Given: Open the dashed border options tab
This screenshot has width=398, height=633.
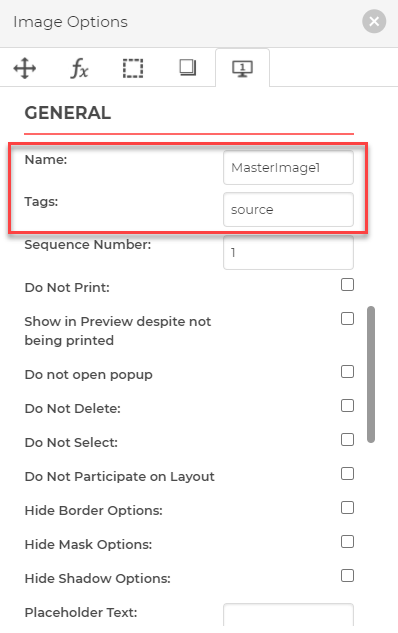Looking at the screenshot, I should tap(133, 68).
